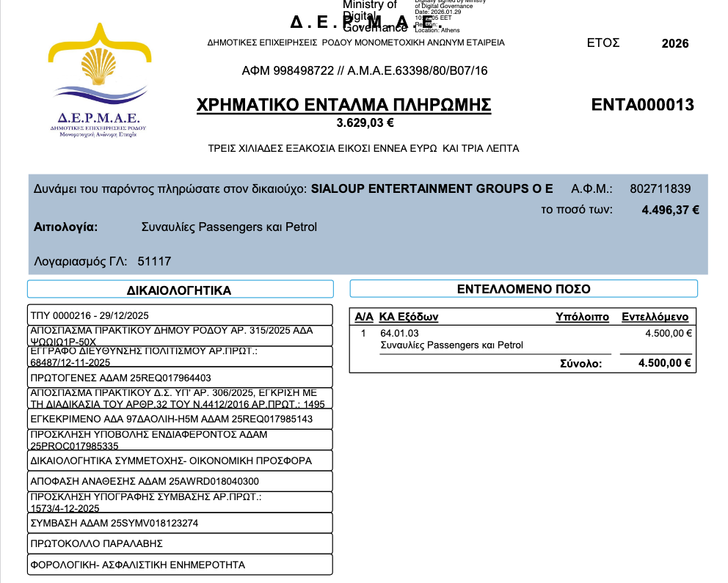This screenshot has width=728, height=583.
Task: Click the ΑΠΟΦΑΣΗ ΑΝΑΘΕΣΗΣ ΑΔΑΜ row
Action: [x=180, y=481]
